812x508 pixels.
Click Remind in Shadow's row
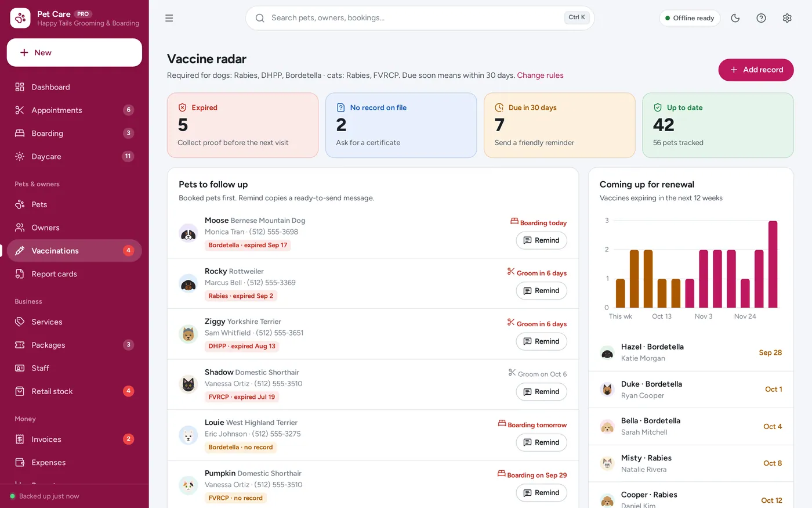(x=541, y=392)
